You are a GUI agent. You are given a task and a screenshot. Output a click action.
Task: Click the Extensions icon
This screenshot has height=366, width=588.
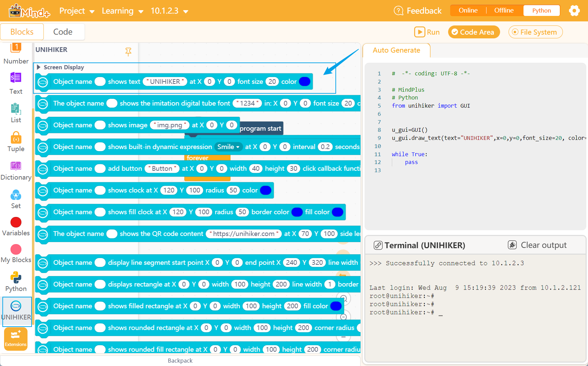click(15, 338)
